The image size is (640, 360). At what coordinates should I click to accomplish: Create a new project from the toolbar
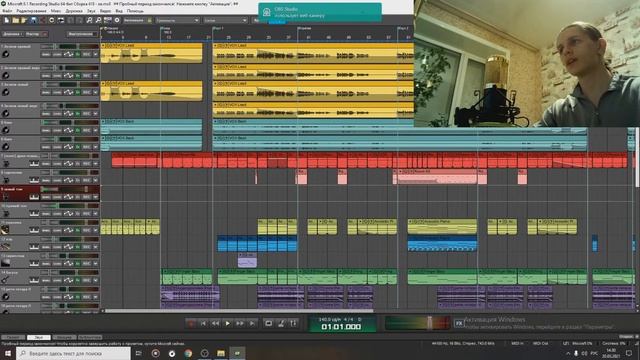click(7, 20)
